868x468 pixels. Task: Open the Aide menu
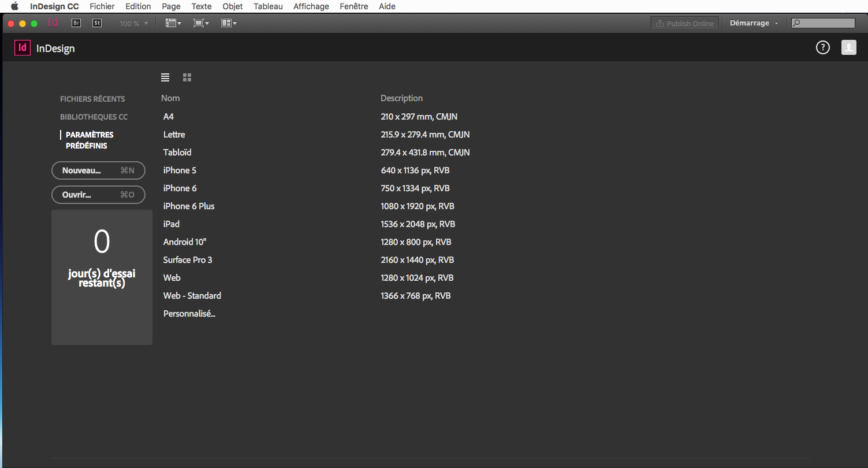[x=387, y=6]
